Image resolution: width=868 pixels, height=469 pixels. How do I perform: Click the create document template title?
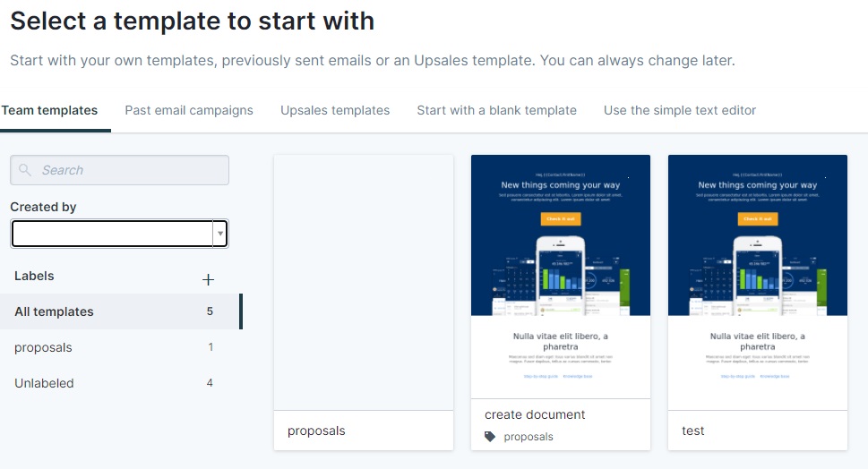[x=535, y=414]
